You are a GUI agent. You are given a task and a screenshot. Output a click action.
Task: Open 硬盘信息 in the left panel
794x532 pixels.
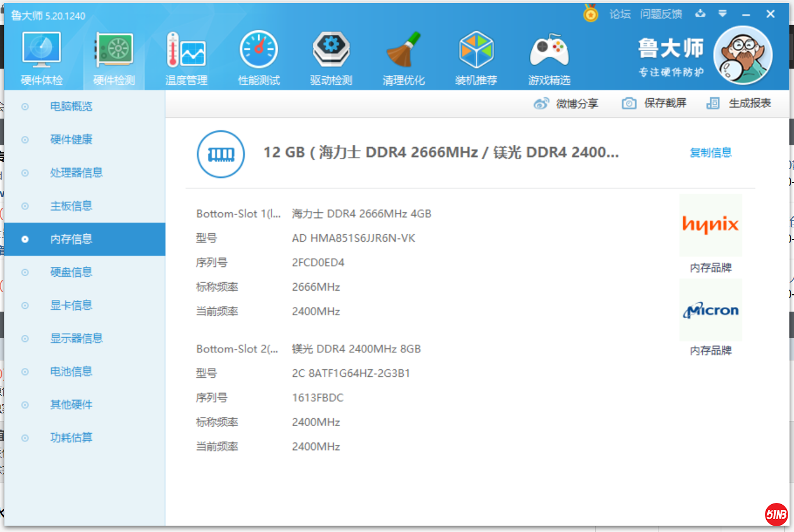click(x=71, y=272)
